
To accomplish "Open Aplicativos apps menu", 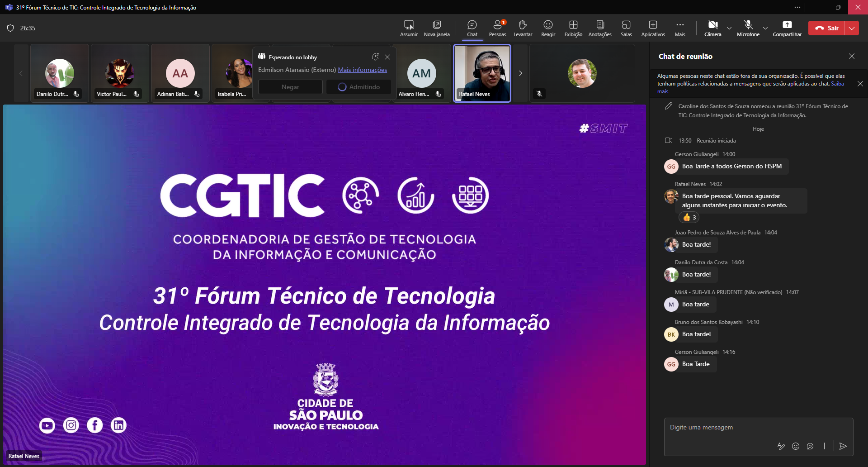I will click(653, 28).
